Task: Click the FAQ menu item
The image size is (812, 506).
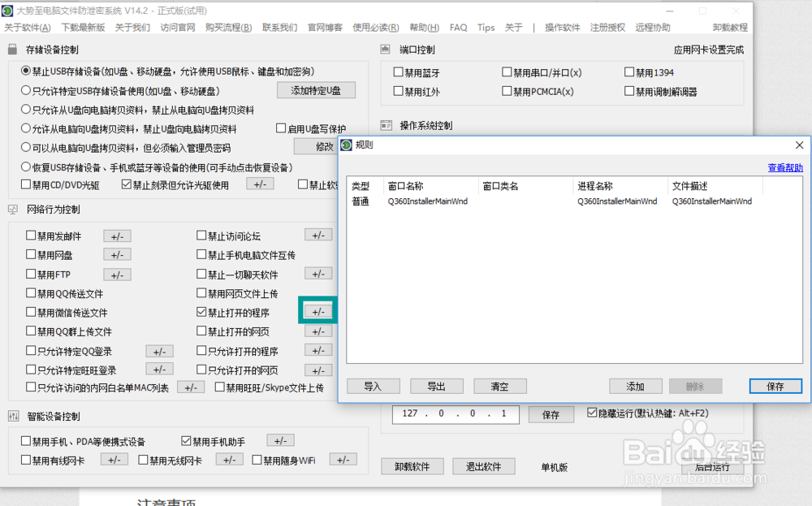Action: pos(457,27)
